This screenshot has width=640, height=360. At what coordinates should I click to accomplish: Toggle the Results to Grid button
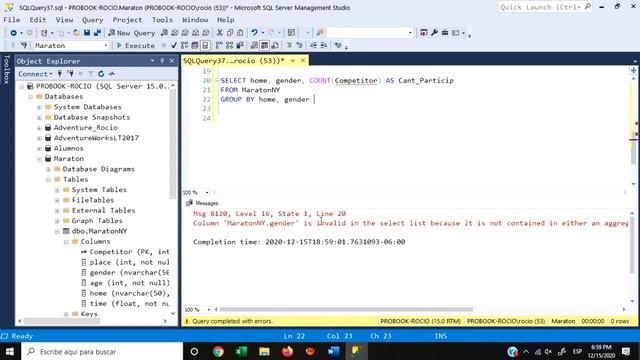click(x=264, y=45)
